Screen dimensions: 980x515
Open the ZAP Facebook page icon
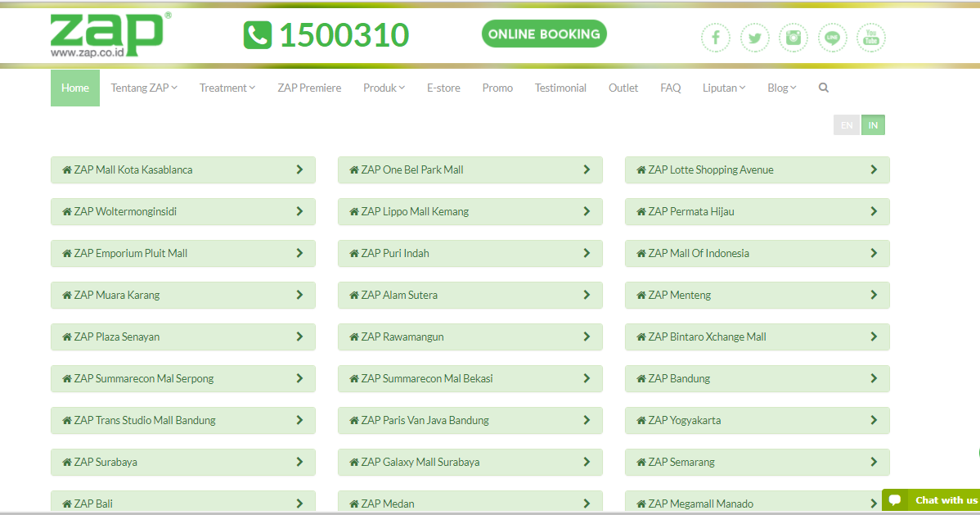716,38
